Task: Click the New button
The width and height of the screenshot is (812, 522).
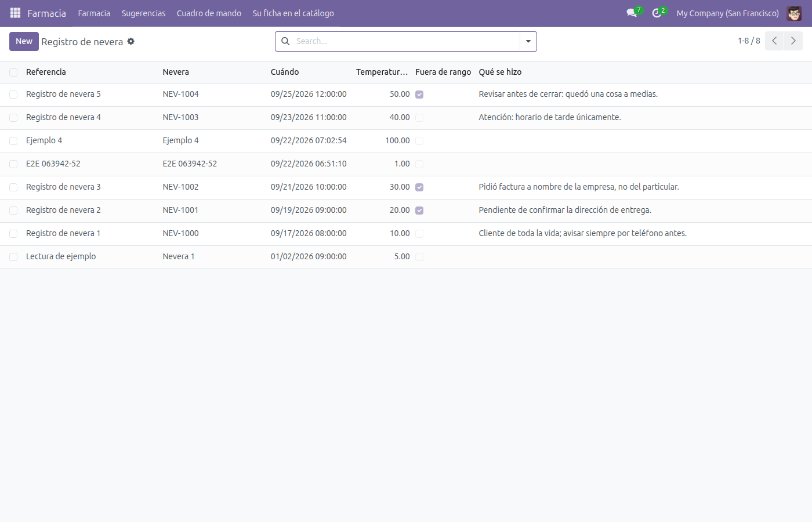Action: pyautogui.click(x=24, y=41)
